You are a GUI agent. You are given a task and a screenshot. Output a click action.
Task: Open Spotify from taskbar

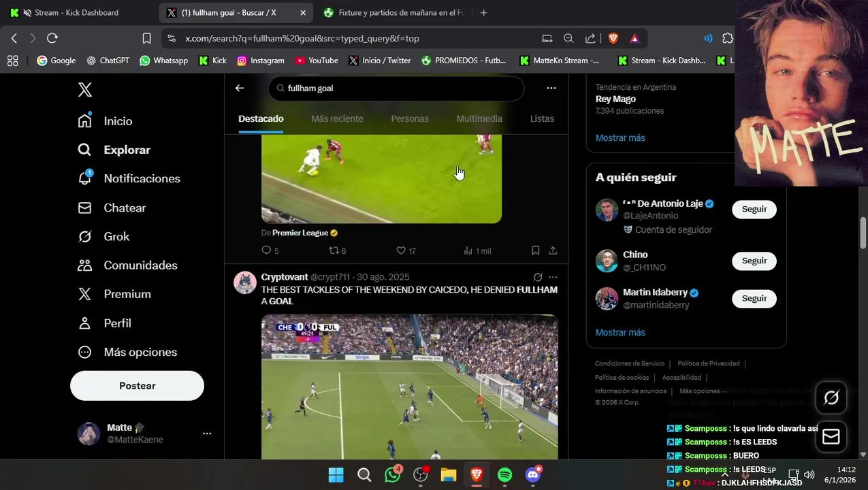click(x=504, y=475)
